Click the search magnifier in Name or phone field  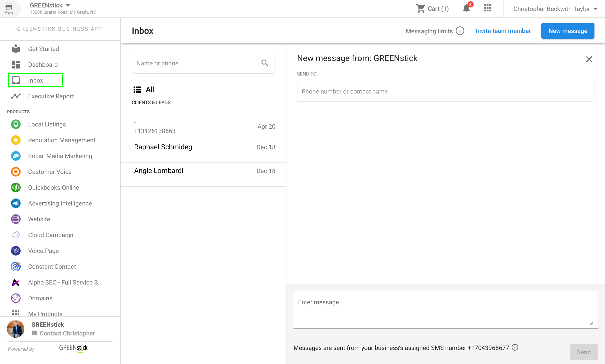coord(264,63)
